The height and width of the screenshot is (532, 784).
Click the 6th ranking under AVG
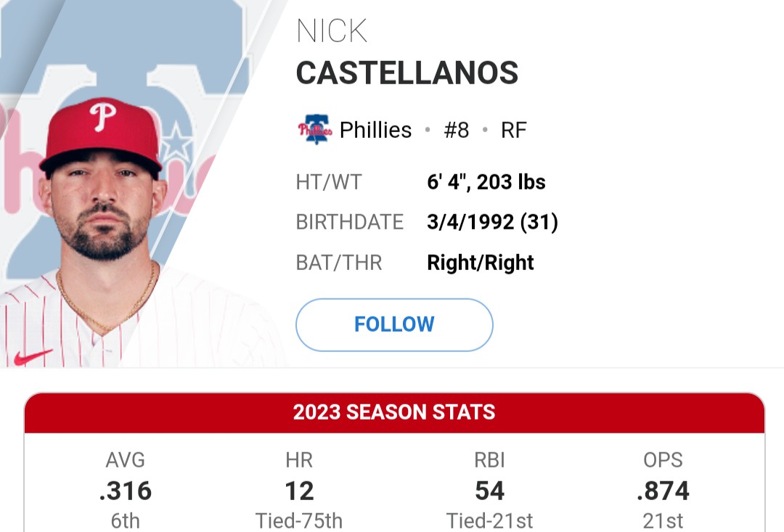click(126, 520)
